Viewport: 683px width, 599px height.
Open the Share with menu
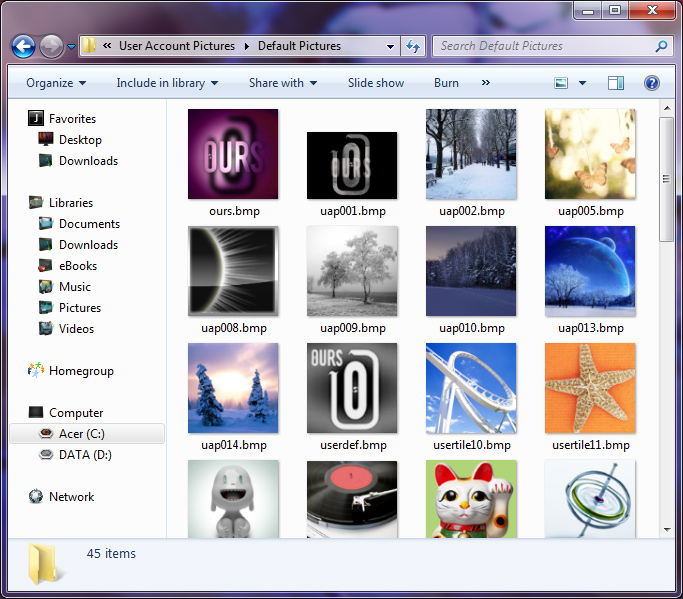(283, 83)
